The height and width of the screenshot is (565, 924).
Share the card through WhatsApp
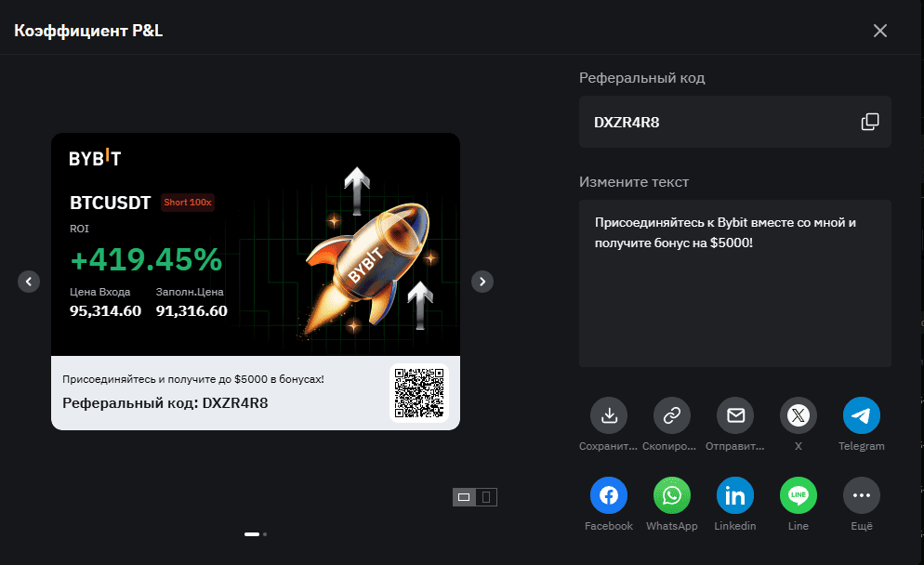pyautogui.click(x=672, y=496)
